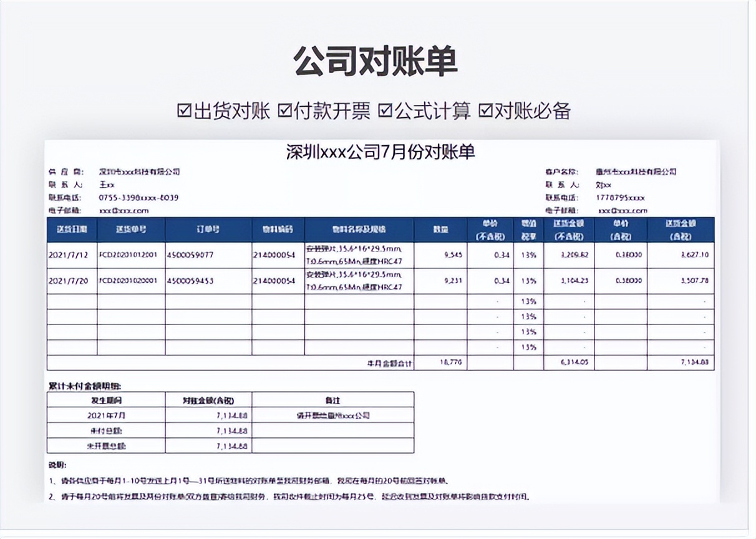Toggle the 出货对账 checkbox
This screenshot has height=539, width=756.
(184, 110)
